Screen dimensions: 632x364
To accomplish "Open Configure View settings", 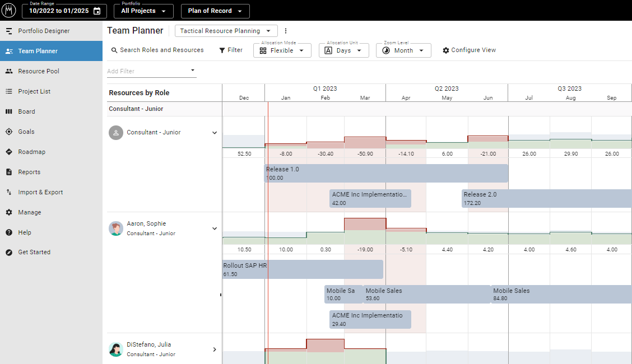I will 469,50.
